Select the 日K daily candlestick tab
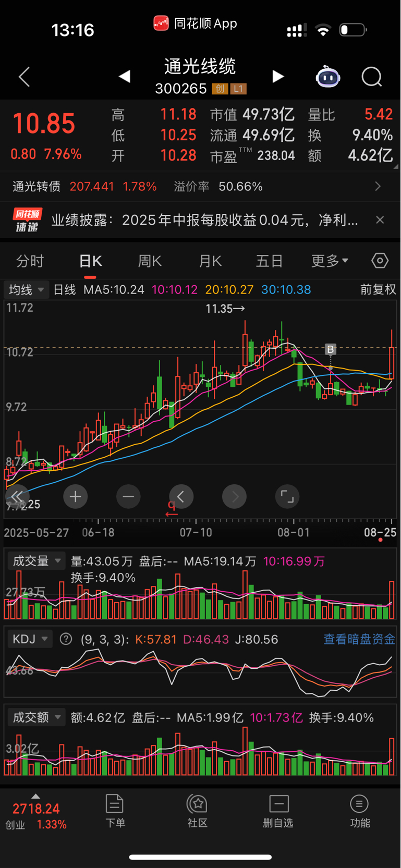The image size is (401, 868). pos(91,261)
